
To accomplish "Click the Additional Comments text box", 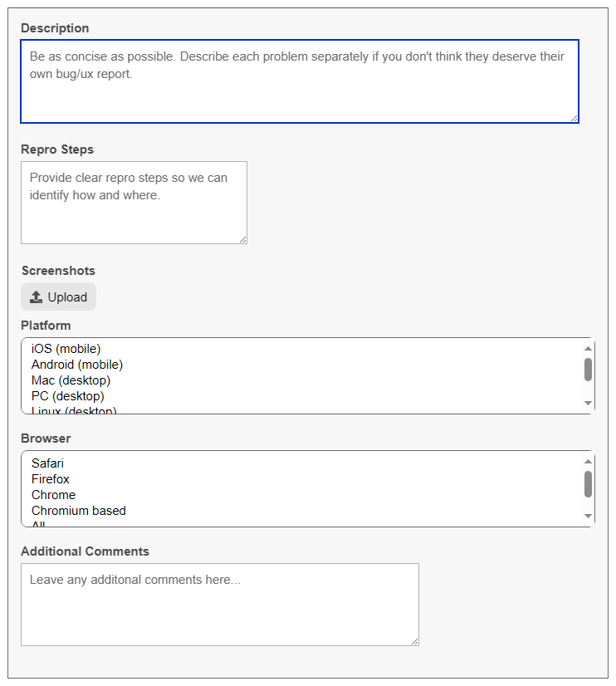I will click(x=220, y=604).
